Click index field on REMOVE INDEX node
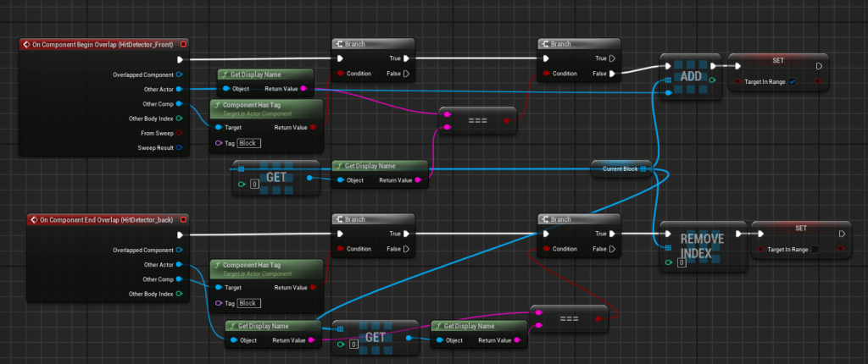 click(681, 262)
